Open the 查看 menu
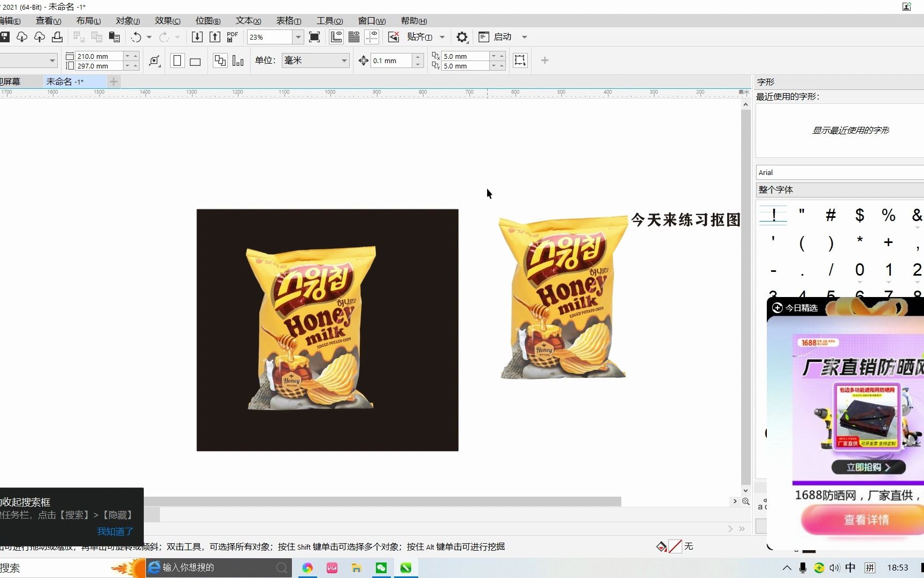This screenshot has width=924, height=578. [x=48, y=21]
